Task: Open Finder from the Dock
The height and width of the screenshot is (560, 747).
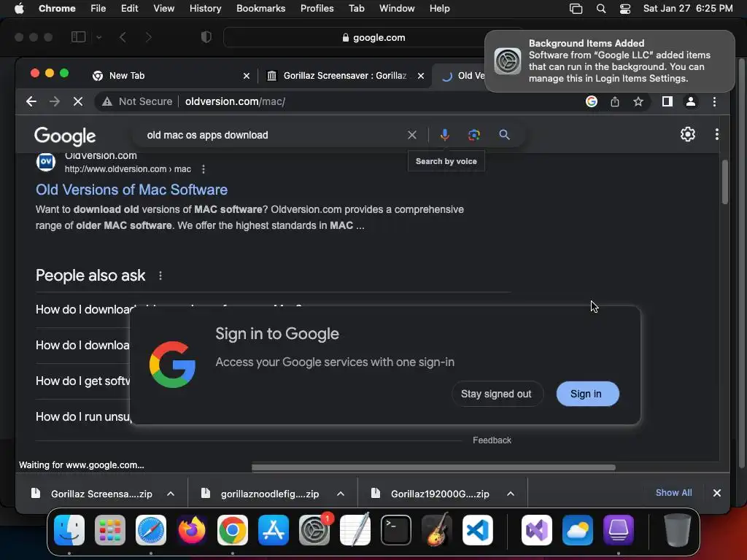Action: pyautogui.click(x=69, y=530)
